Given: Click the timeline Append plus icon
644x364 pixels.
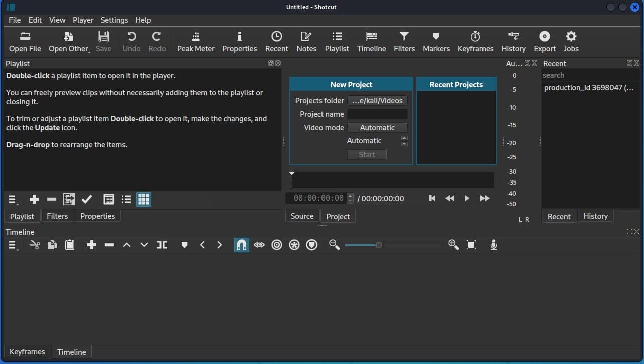Looking at the screenshot, I should coord(92,245).
